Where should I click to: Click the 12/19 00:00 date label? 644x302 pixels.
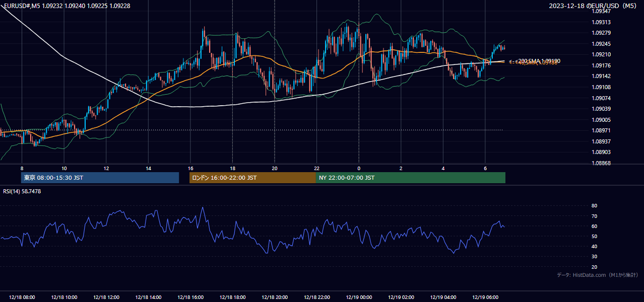coord(359,297)
